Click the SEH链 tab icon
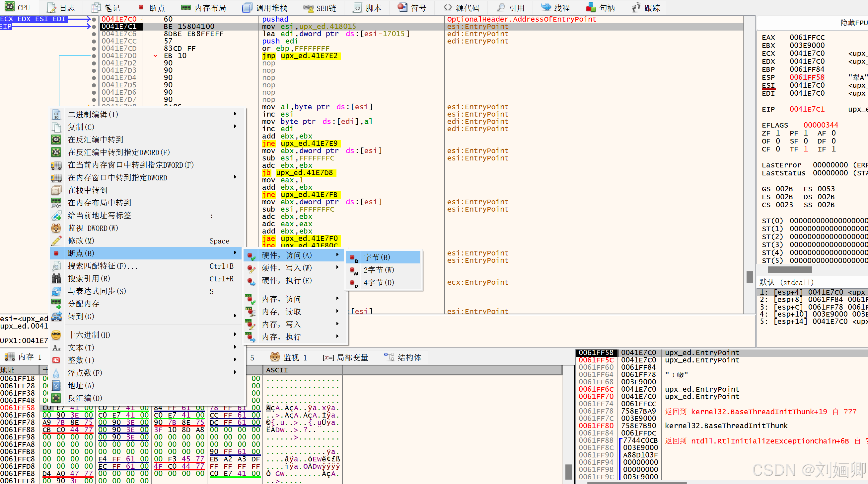868x484 pixels. click(308, 8)
